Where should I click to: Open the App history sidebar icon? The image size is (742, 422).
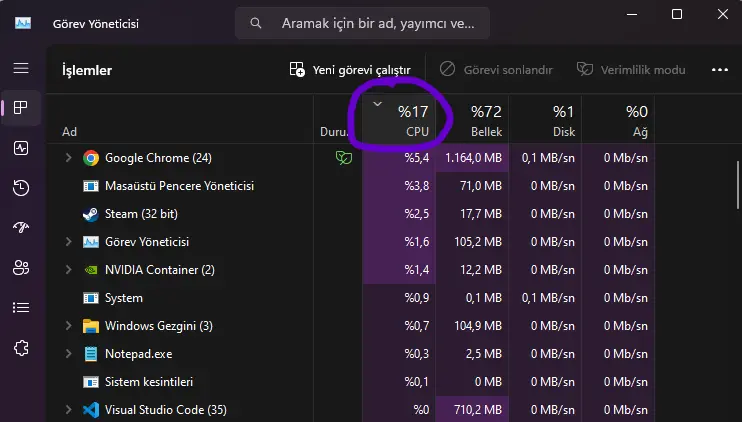[x=21, y=188]
